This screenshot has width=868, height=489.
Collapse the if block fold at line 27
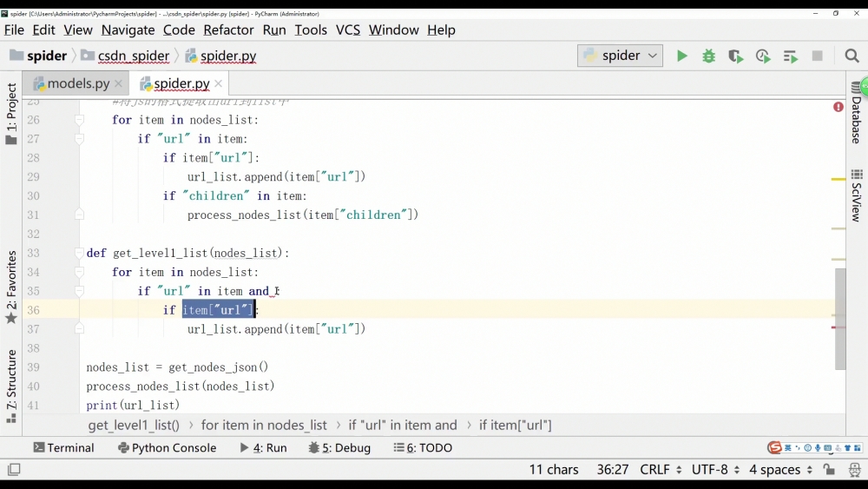pyautogui.click(x=79, y=139)
